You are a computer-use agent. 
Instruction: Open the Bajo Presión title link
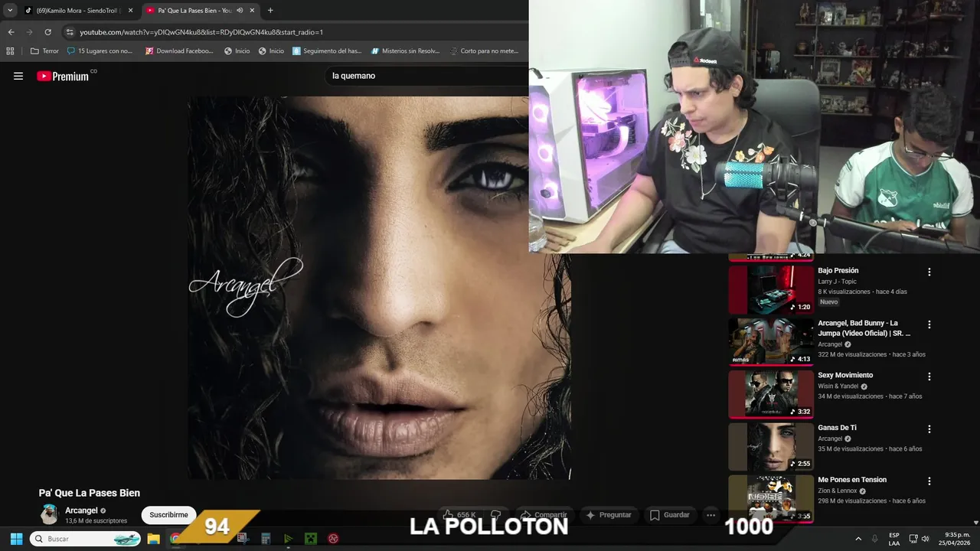838,271
